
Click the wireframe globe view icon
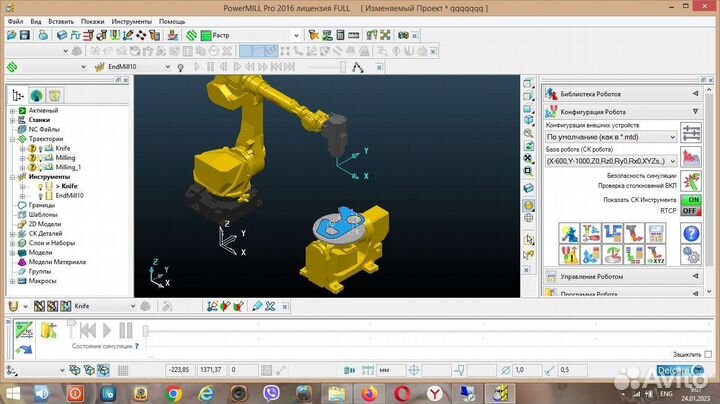pyautogui.click(x=529, y=218)
